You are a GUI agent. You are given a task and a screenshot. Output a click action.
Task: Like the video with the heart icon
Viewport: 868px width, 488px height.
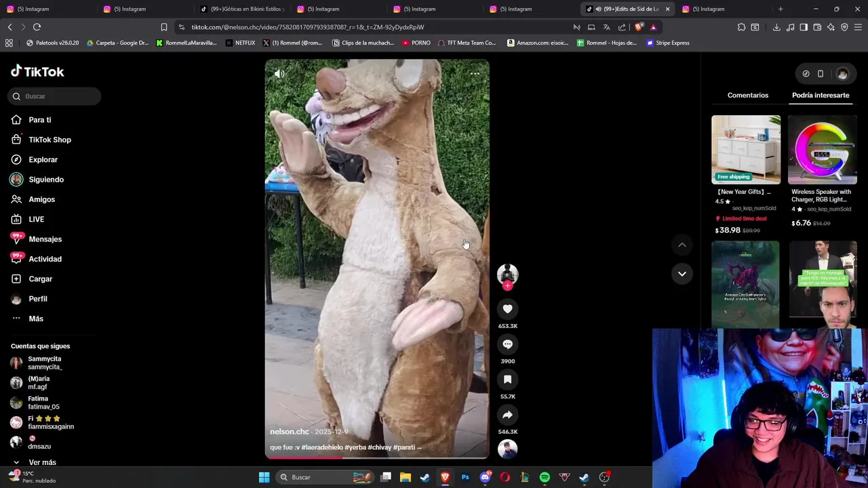tap(507, 309)
